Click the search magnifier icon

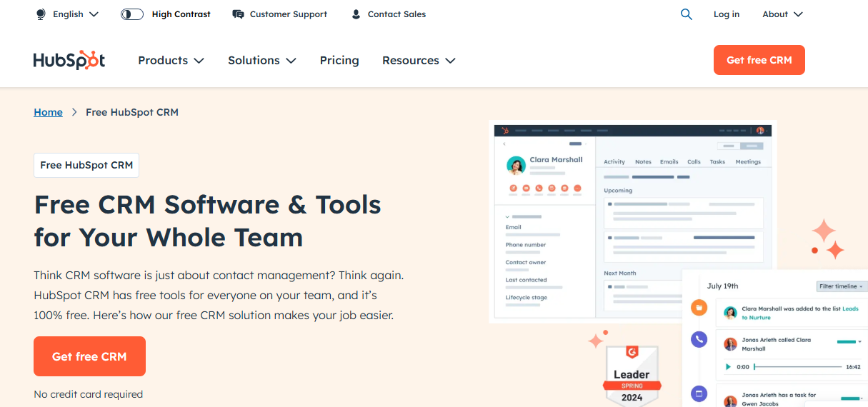coord(687,14)
